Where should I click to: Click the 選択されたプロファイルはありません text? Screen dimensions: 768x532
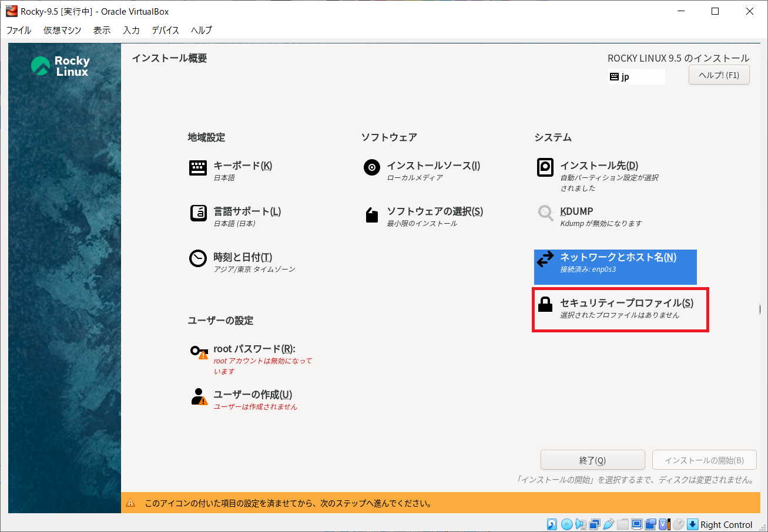(x=620, y=315)
